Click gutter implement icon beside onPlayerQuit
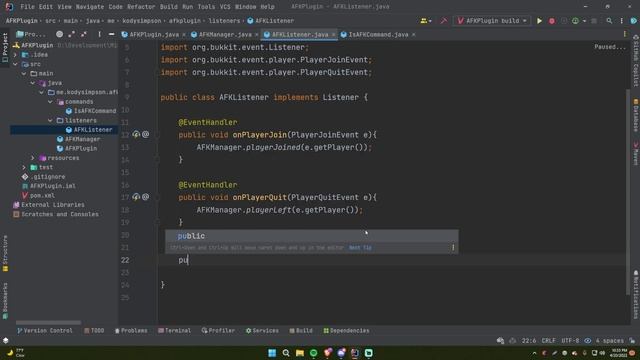This screenshot has width=640, height=360. tap(136, 197)
